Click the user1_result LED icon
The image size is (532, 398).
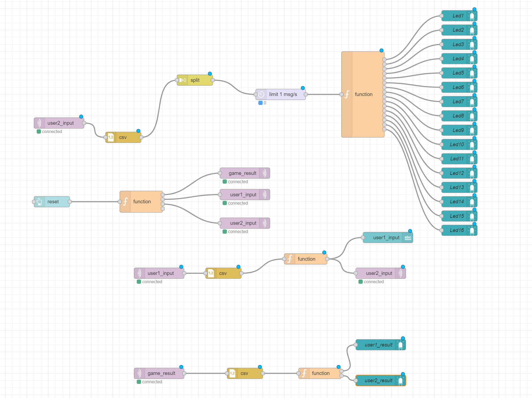[x=400, y=345]
